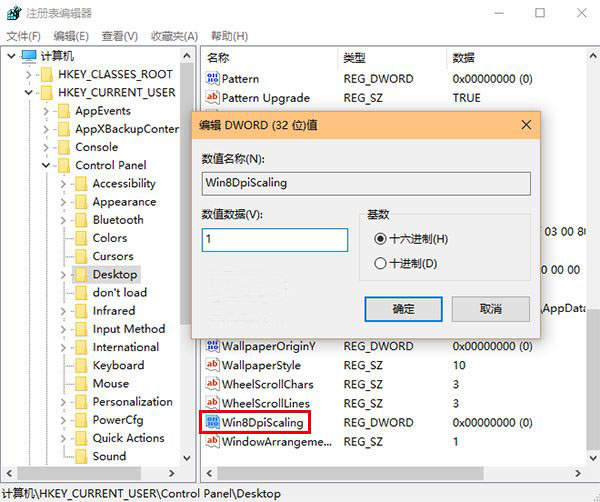600x502 pixels.
Task: Select the 十进制 (decimal) radio button
Action: pyautogui.click(x=380, y=263)
